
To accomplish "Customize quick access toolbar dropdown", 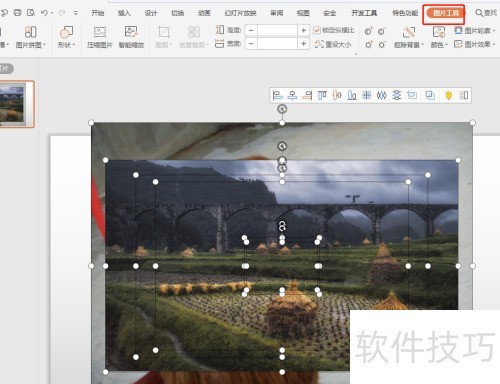I will coord(76,13).
